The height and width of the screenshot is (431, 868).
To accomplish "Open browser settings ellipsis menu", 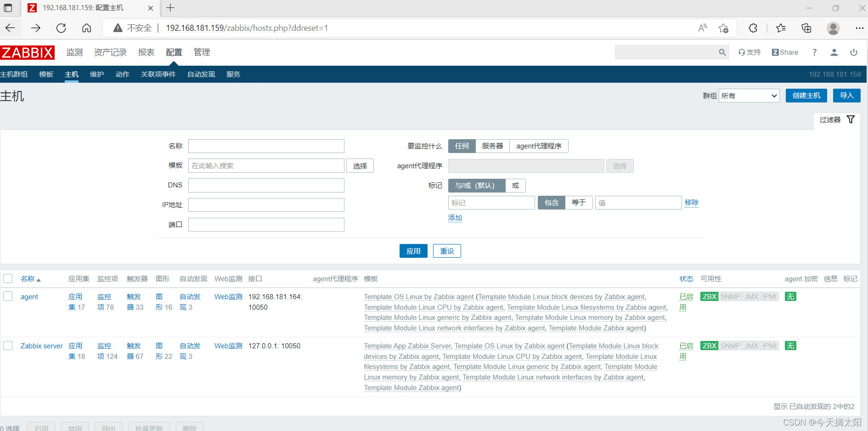I will click(x=859, y=28).
